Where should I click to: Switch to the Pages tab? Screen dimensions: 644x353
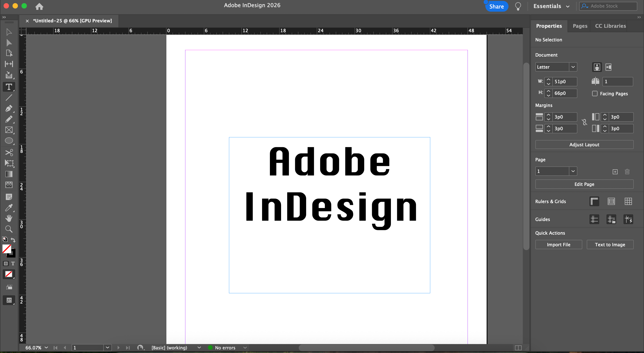coord(580,26)
